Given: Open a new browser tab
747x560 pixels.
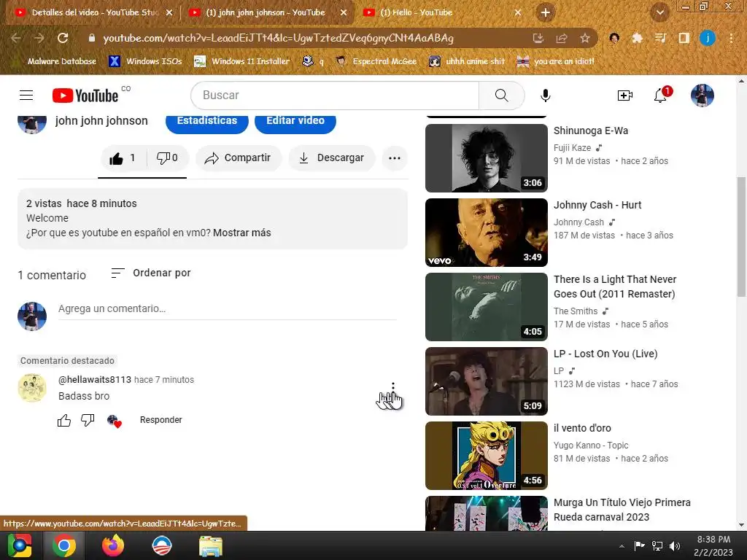Looking at the screenshot, I should 546,12.
